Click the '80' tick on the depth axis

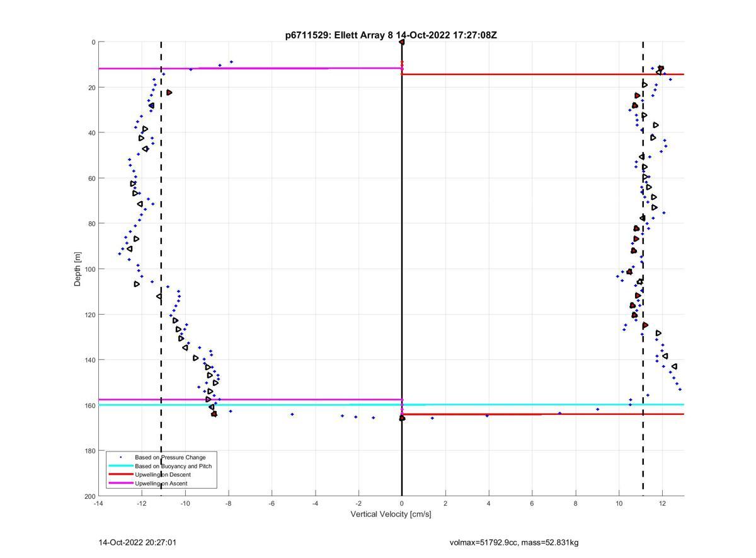point(91,224)
